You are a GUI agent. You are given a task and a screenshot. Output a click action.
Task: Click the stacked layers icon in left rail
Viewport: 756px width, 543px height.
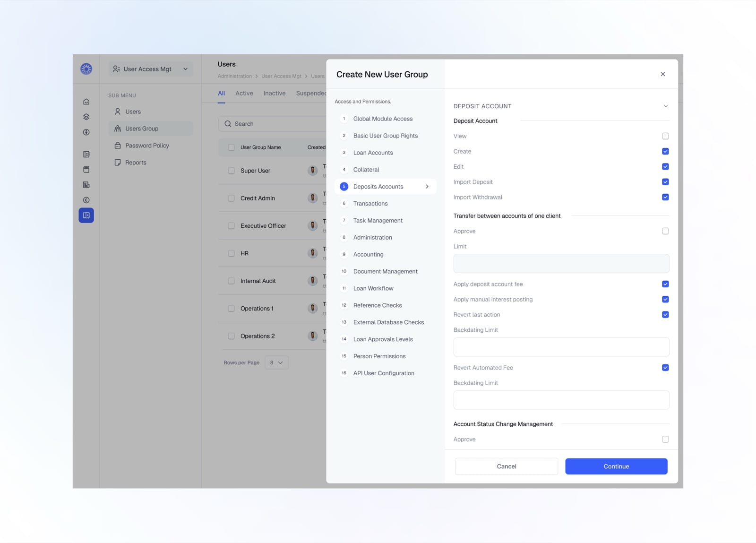click(x=86, y=117)
